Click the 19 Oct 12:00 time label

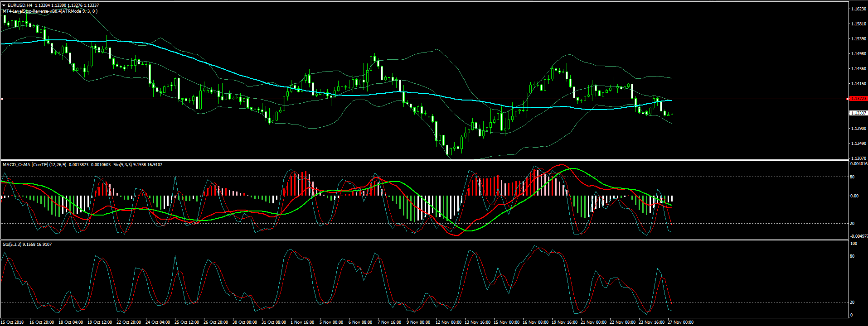[x=100, y=322]
